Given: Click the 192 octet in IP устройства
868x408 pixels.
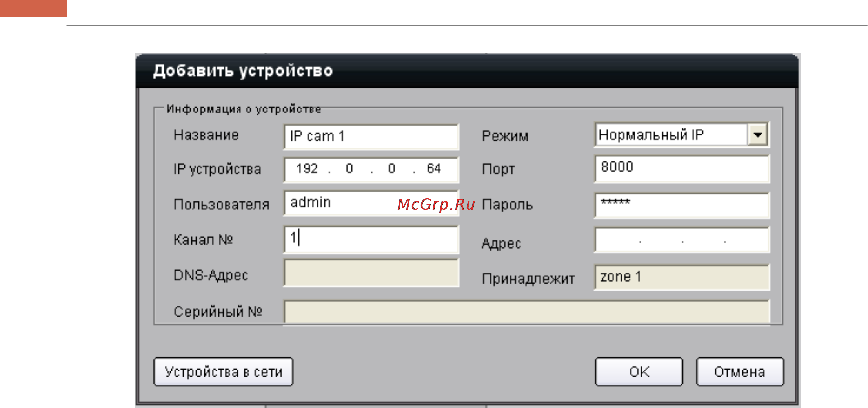Looking at the screenshot, I should [x=307, y=168].
